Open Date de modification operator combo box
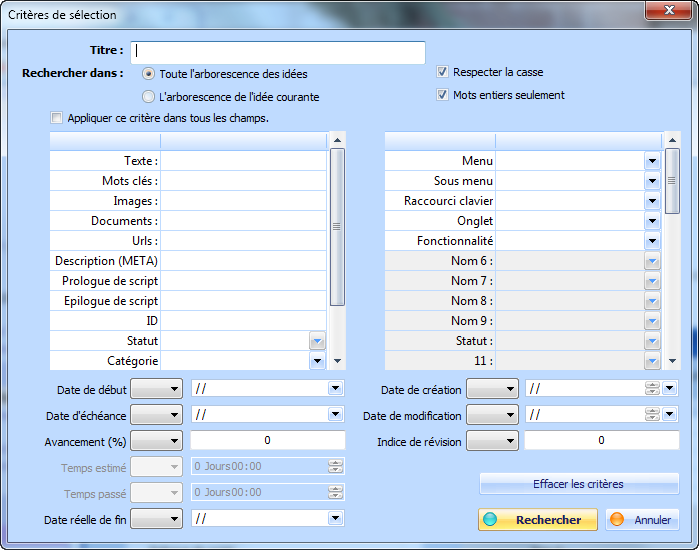699x550 pixels. point(493,415)
